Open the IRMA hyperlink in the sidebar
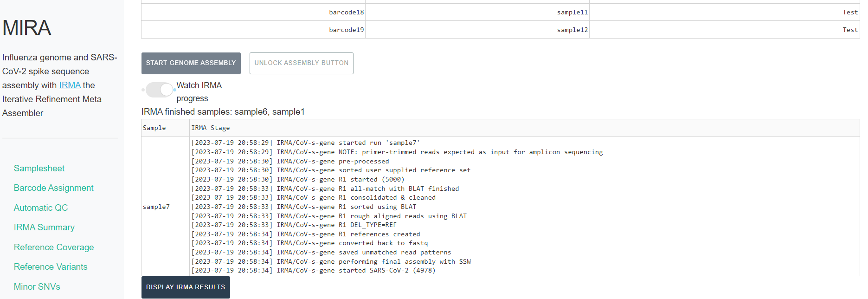Screen dimensions: 868x299 click(x=70, y=85)
